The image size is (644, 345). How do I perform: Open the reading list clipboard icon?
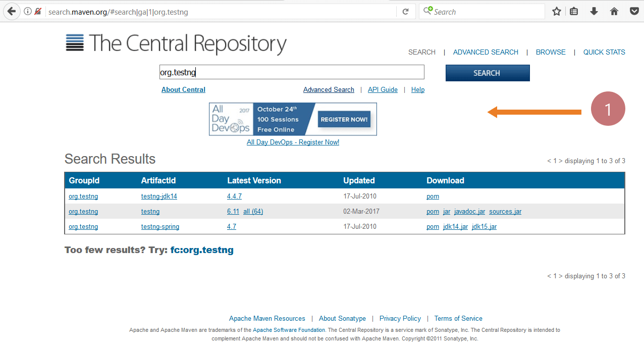[575, 11]
